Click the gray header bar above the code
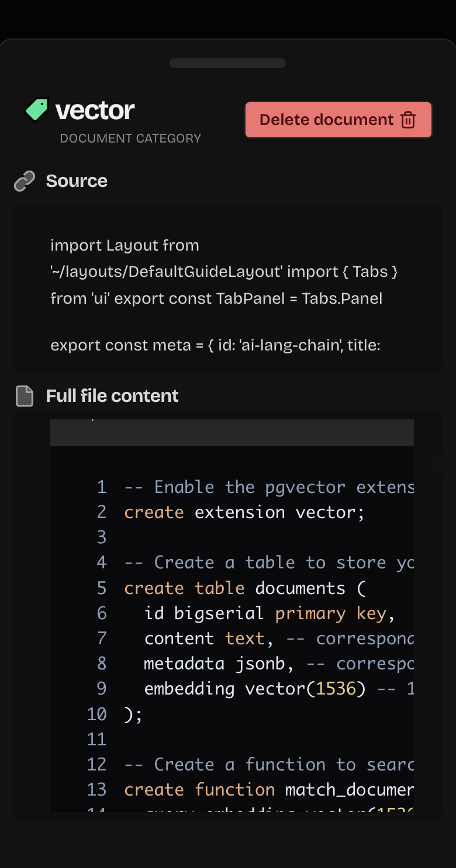 pos(232,433)
